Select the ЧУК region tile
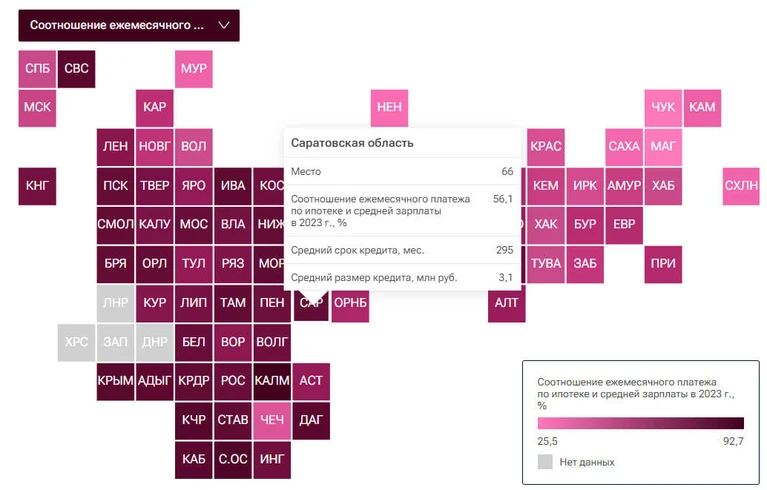 point(663,108)
